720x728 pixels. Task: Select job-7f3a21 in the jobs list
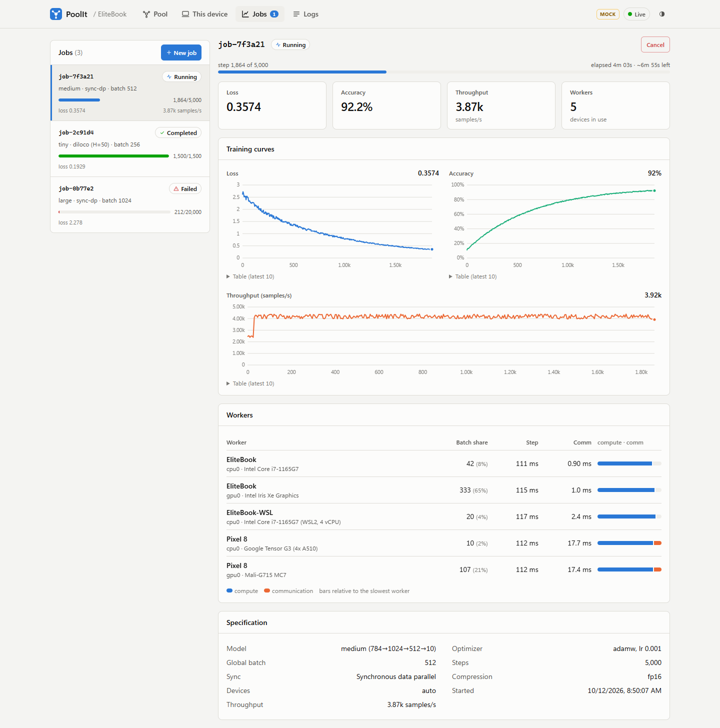pos(130,93)
